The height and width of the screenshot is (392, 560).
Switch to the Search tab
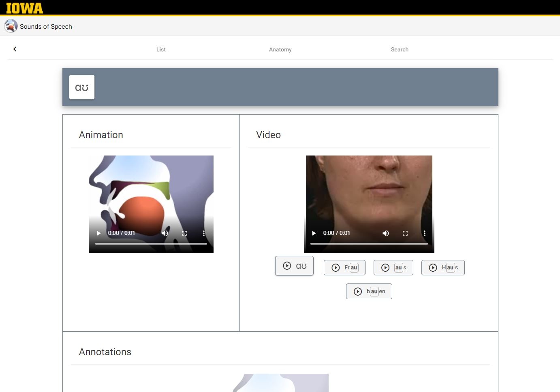pos(400,49)
